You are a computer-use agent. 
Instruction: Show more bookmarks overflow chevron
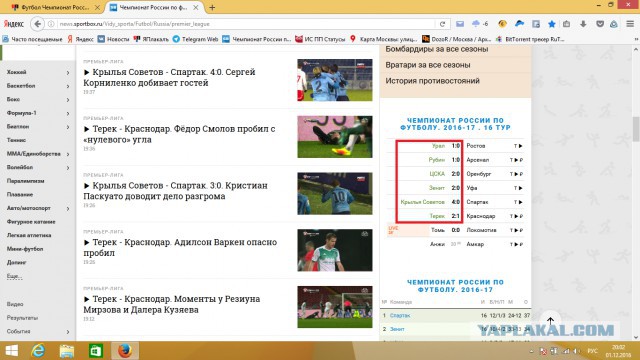point(636,39)
